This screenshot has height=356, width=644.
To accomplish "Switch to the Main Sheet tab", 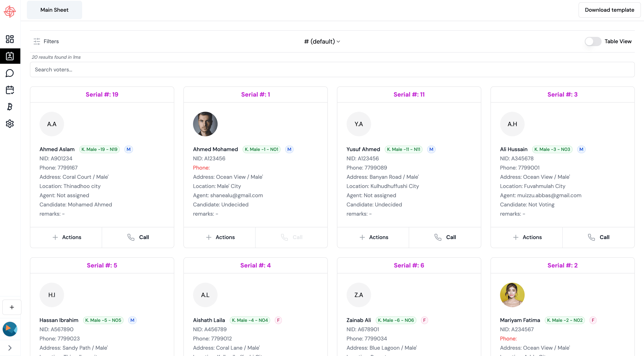I will tap(54, 10).
